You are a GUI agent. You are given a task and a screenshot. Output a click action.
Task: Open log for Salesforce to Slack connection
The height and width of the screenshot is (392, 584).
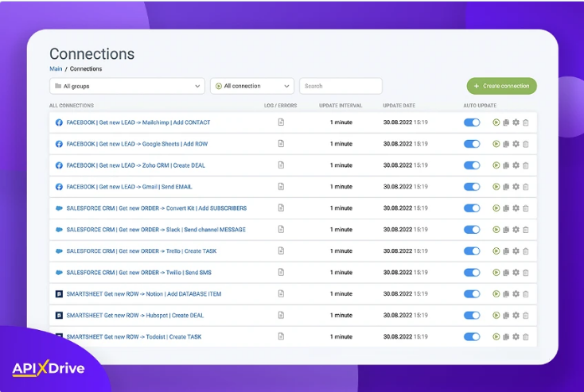point(281,229)
